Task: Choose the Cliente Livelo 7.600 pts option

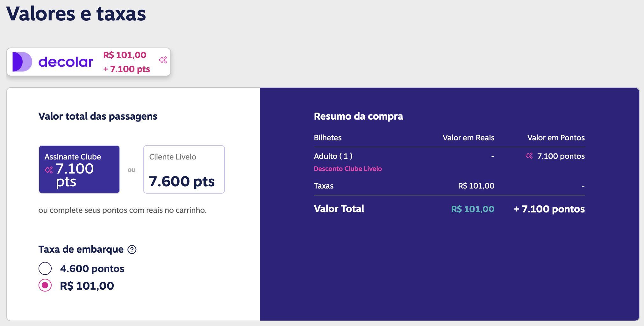Action: (184, 169)
